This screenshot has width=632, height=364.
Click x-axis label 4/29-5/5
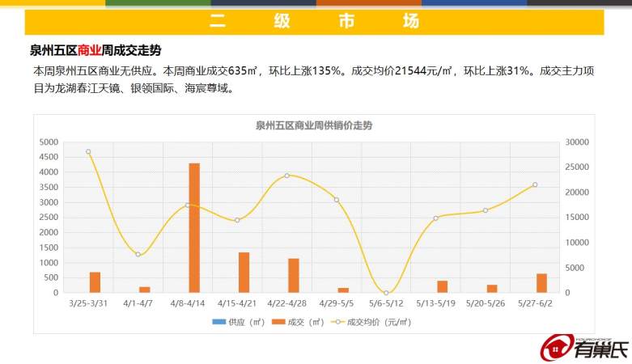click(x=337, y=303)
